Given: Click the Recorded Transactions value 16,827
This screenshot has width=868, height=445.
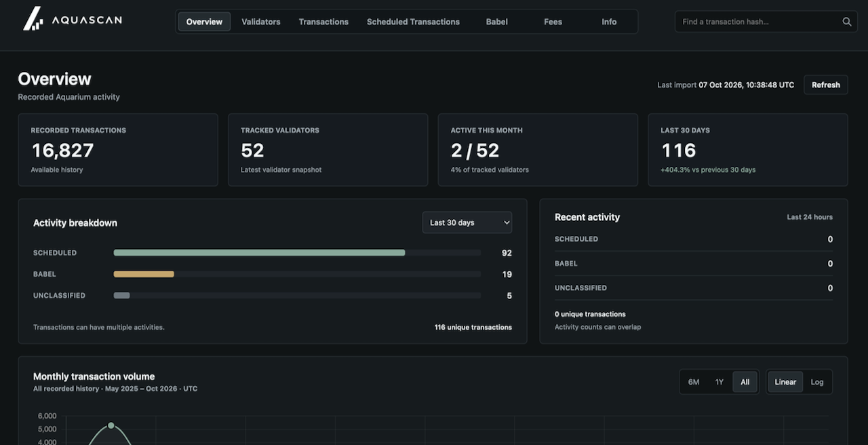Looking at the screenshot, I should coord(62,150).
